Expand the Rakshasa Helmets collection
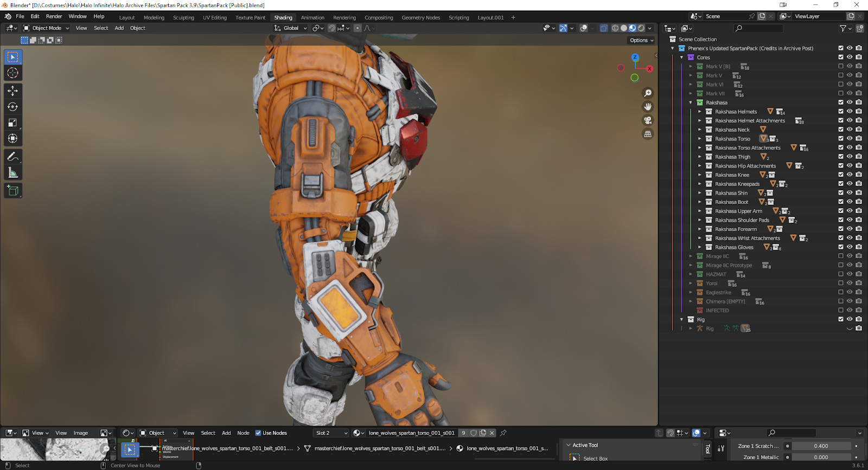Screen dimensions: 868x470 click(700, 112)
